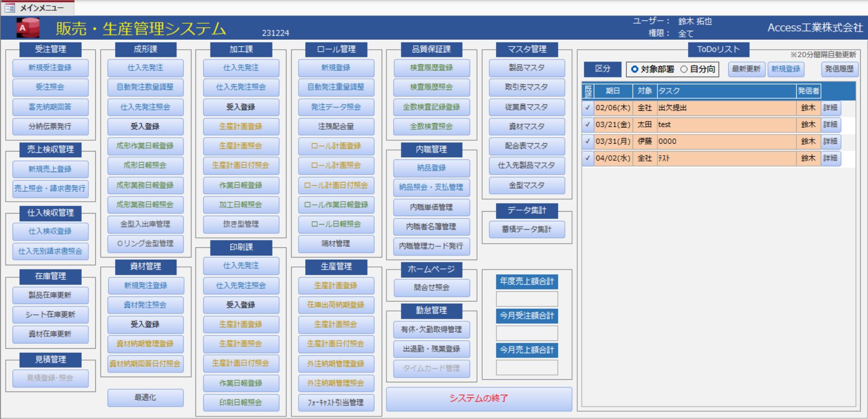
Task: Click the field below 年度売上額合計
Action: point(527,299)
